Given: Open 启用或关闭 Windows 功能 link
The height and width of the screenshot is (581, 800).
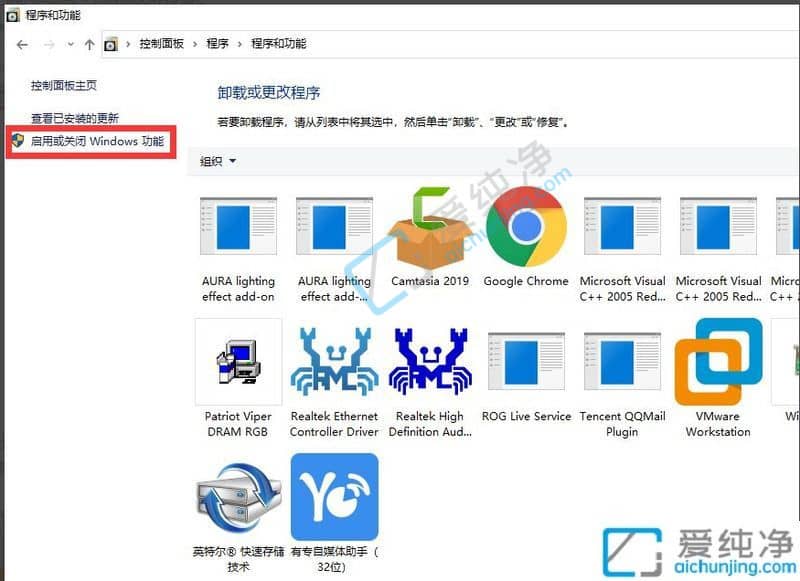Looking at the screenshot, I should pos(97,141).
